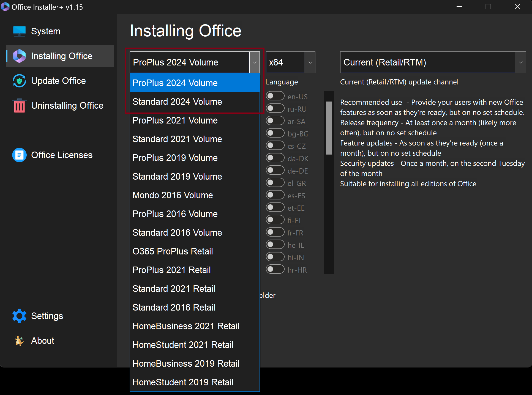Click the Installing Office logo icon
The image size is (532, 395).
19,56
